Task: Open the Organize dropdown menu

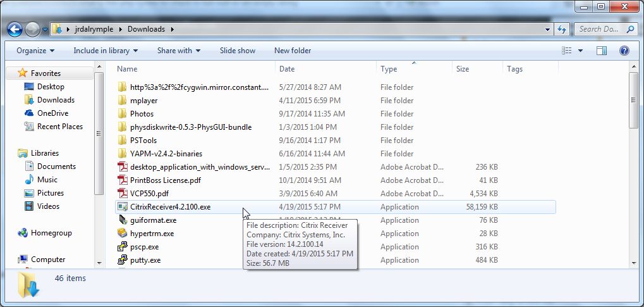Action: pos(35,51)
